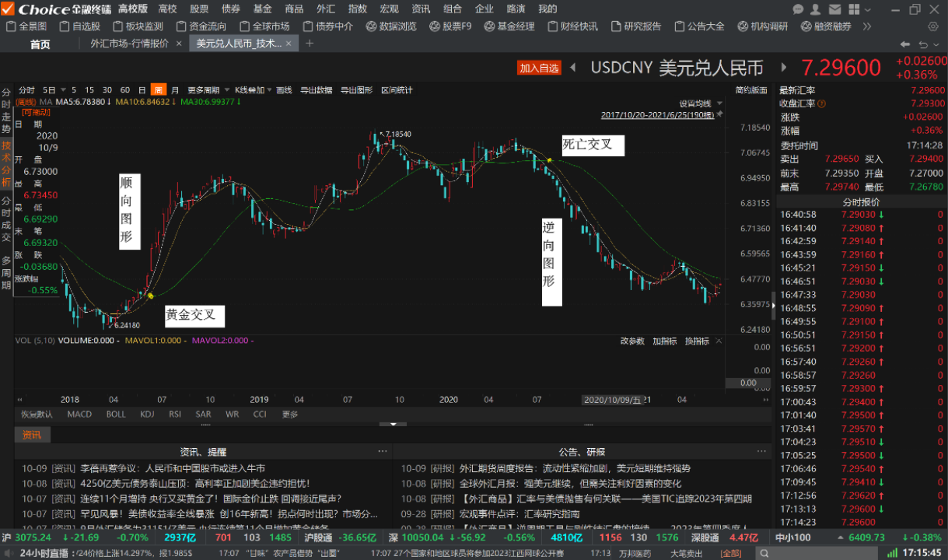Select the 周 weekly chart period
948x560 pixels.
tap(159, 89)
